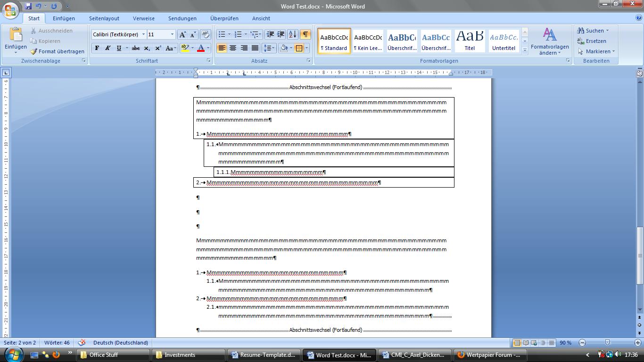Image resolution: width=644 pixels, height=362 pixels.
Task: Expand the styles gallery more arrow
Action: click(x=525, y=50)
